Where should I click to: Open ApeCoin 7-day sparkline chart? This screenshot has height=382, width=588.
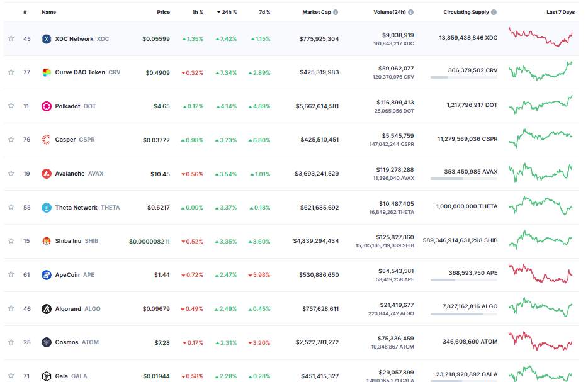click(x=540, y=274)
